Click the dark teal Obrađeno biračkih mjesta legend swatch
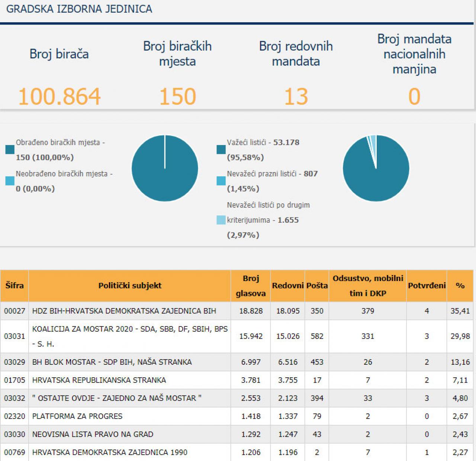Image resolution: width=476 pixels, height=461 pixels. pos(10,149)
